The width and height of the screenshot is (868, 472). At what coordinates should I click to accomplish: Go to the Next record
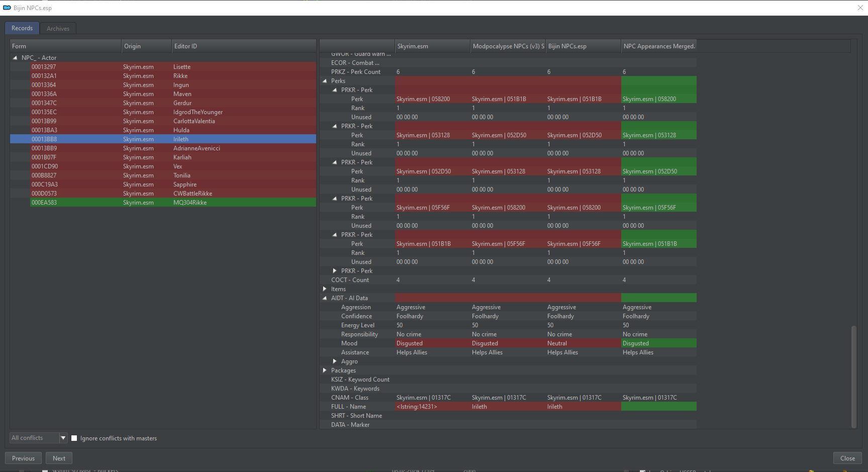click(x=59, y=458)
